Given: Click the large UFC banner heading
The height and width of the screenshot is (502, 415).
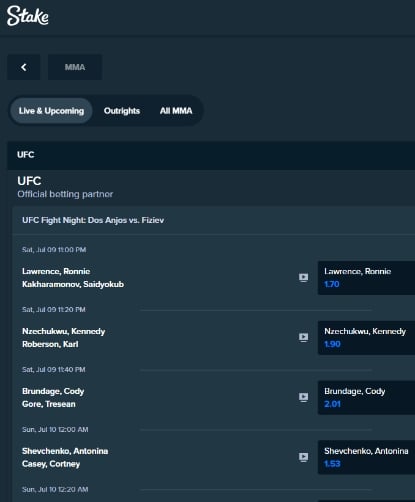Looking at the screenshot, I should [x=29, y=181].
